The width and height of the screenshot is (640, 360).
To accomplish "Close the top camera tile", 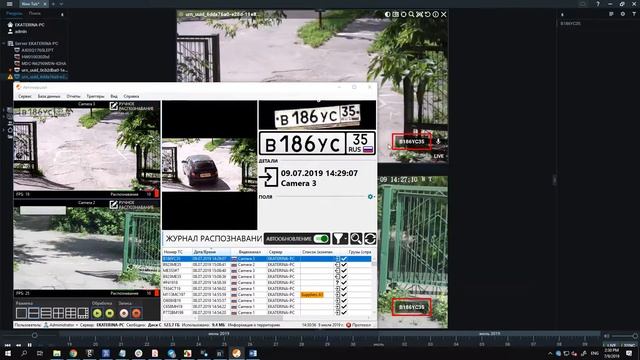I will pos(444,14).
